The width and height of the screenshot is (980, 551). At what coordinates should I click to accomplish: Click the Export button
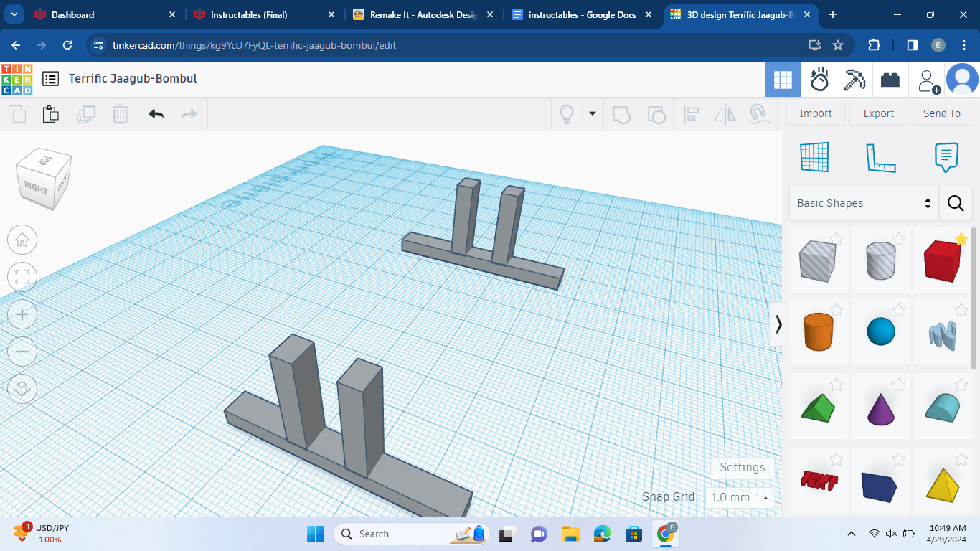pyautogui.click(x=879, y=113)
